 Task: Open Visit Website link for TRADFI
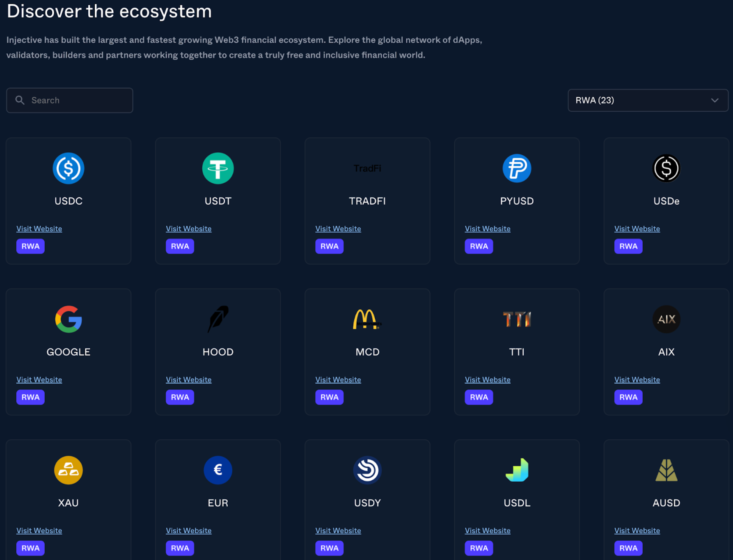[338, 229]
